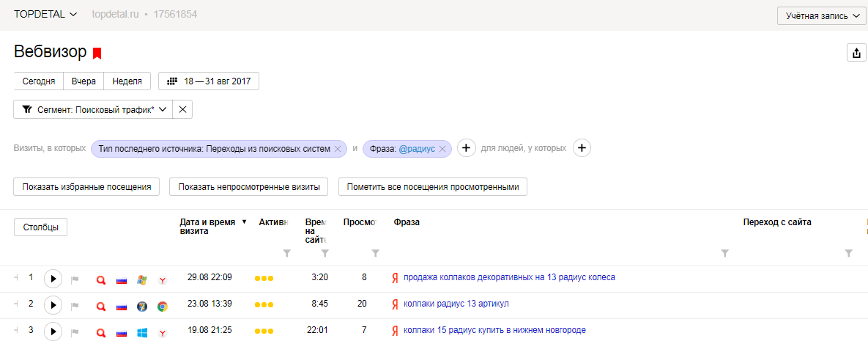Select the Вчера period tab
Screen dimensions: 868x344
(84, 81)
